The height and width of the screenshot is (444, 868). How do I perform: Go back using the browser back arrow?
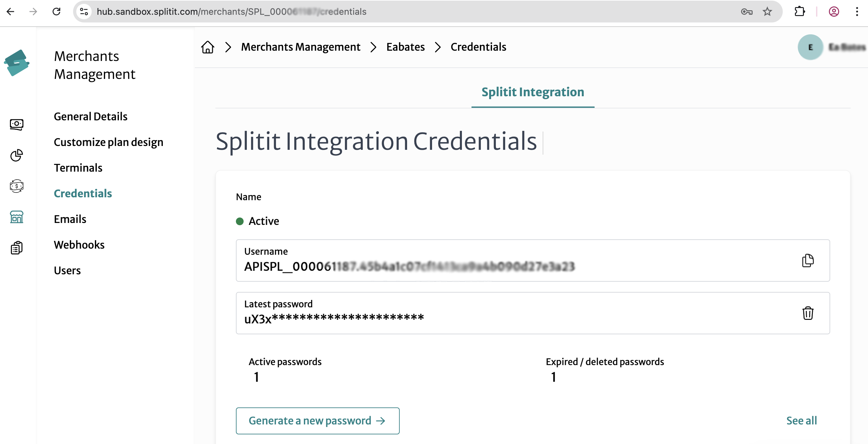(11, 12)
